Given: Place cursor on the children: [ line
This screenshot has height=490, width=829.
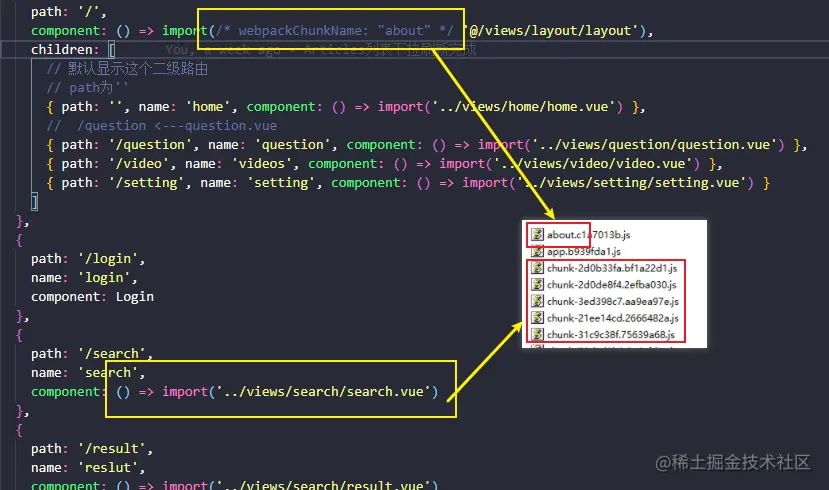Looking at the screenshot, I should point(73,50).
